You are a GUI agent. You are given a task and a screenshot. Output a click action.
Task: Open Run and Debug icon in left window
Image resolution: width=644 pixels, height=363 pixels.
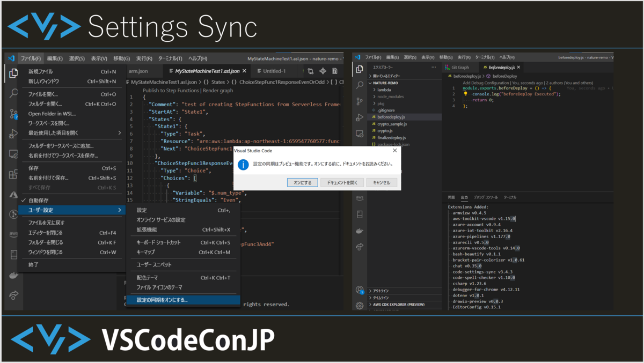pyautogui.click(x=14, y=134)
